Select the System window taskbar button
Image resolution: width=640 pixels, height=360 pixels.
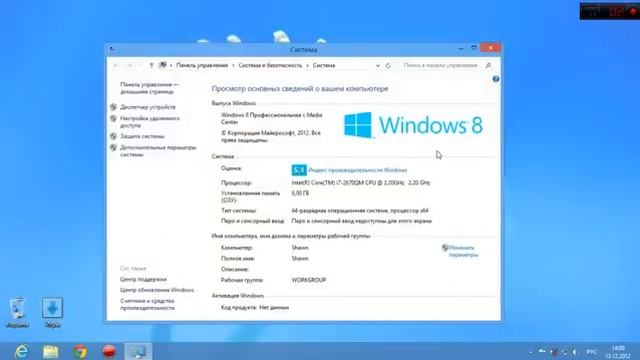pos(138,351)
